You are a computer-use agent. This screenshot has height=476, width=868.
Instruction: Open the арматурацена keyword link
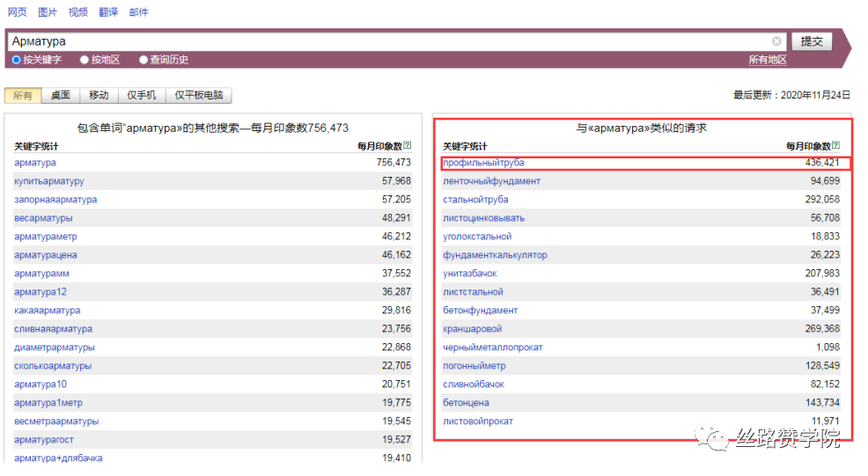pyautogui.click(x=46, y=255)
